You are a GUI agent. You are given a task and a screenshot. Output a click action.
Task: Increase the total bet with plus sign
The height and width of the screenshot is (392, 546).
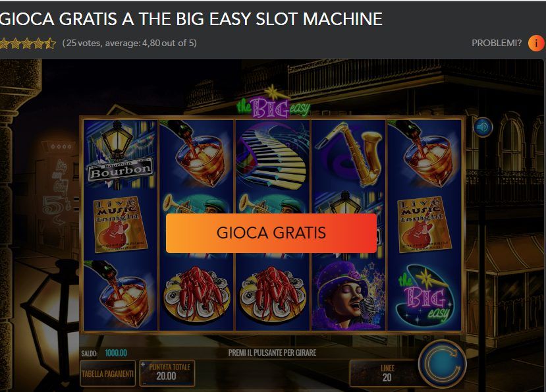[x=143, y=365]
